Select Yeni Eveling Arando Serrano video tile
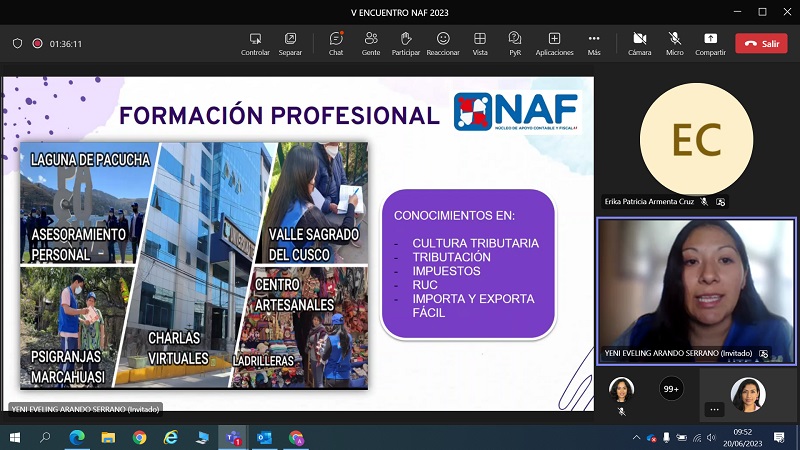 (x=696, y=291)
